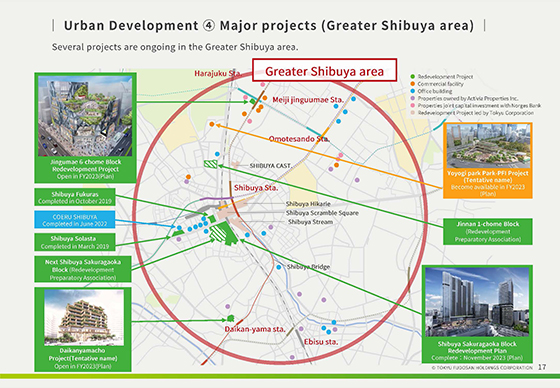Click the slide title 'Urban Development ④ Major projects'
The image size is (560, 388).
(x=269, y=25)
